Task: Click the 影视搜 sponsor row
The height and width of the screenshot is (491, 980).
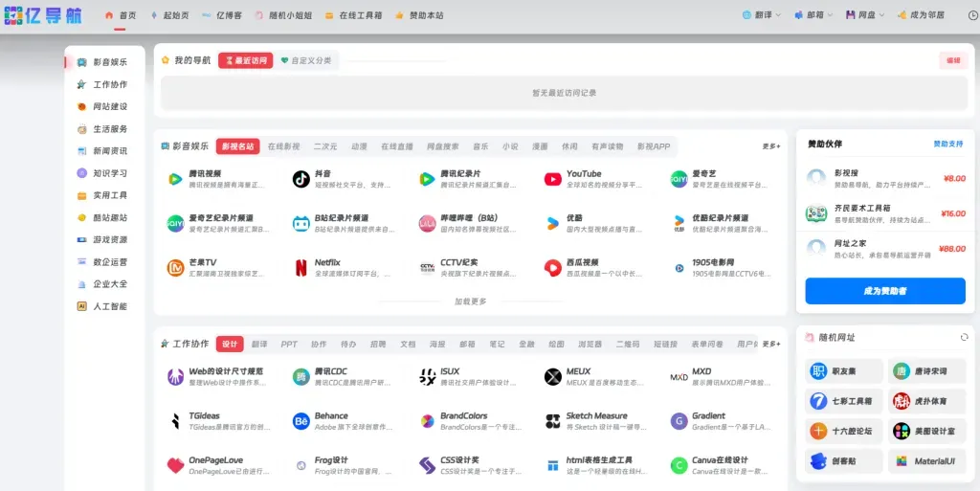Action: [885, 178]
